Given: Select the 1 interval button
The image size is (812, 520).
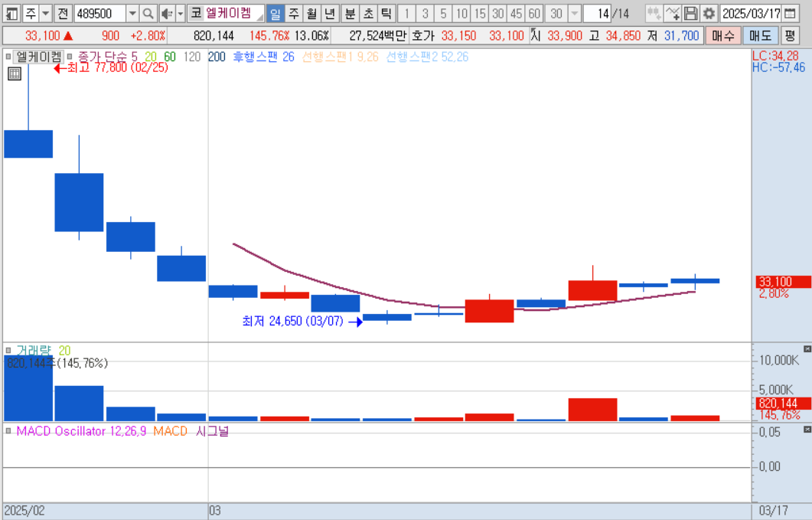Looking at the screenshot, I should point(407,14).
